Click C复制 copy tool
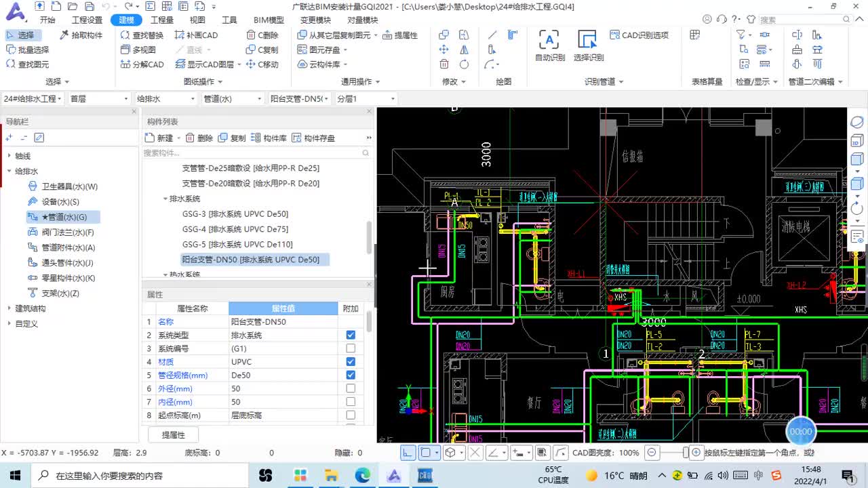This screenshot has width=868, height=488. coord(262,49)
